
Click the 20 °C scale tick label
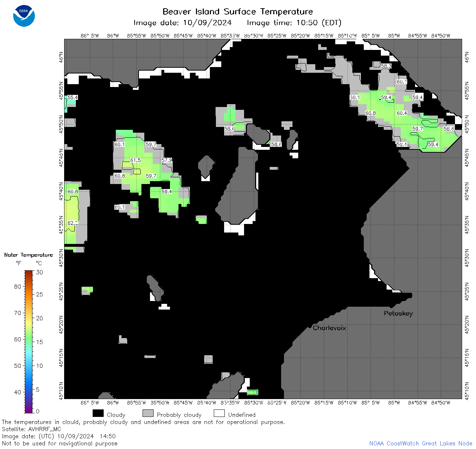40,318
